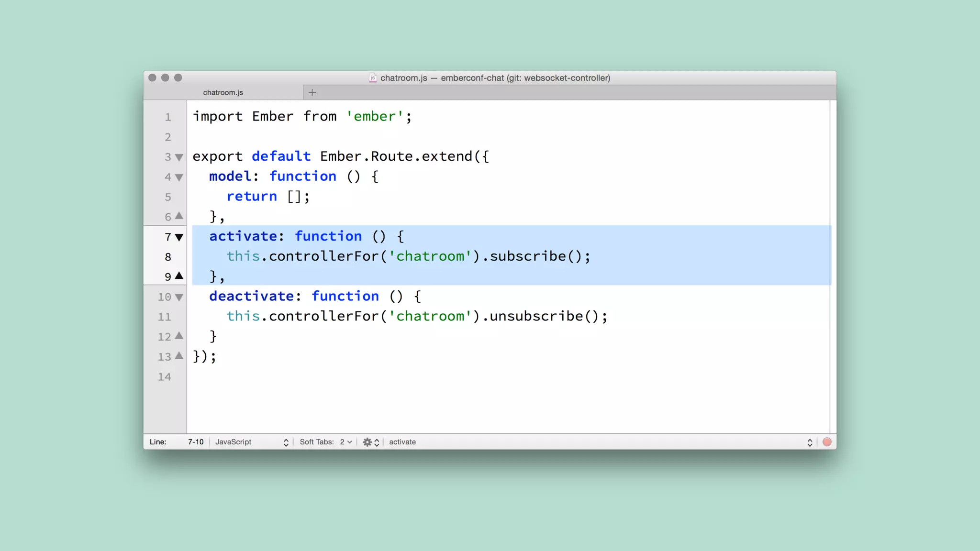This screenshot has width=980, height=551.
Task: Click the line 12 fold end marker
Action: point(179,336)
